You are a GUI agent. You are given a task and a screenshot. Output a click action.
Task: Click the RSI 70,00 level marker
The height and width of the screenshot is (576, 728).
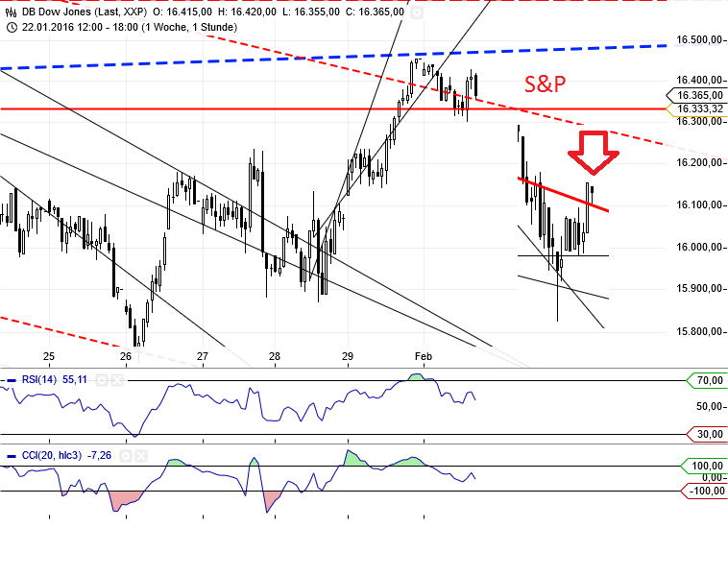(x=707, y=380)
